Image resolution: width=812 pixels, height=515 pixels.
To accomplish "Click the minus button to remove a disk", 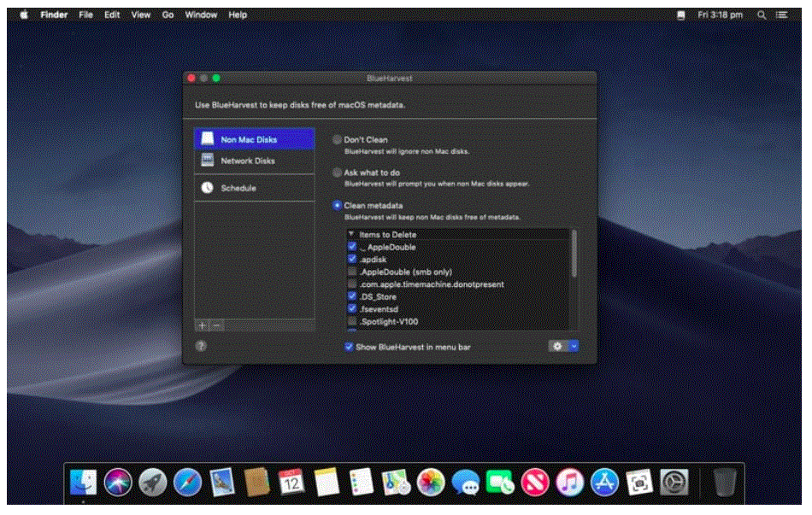I will [x=216, y=325].
